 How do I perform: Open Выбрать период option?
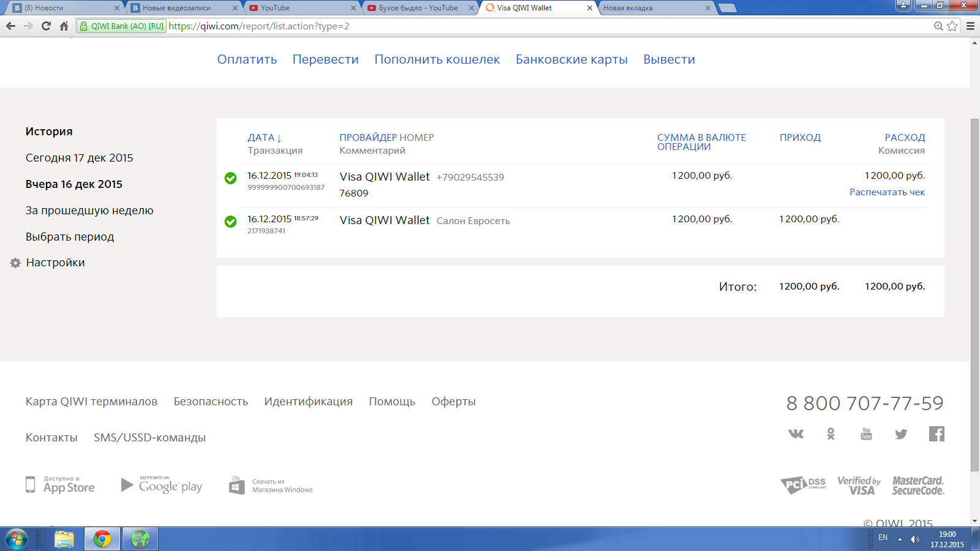(x=70, y=237)
